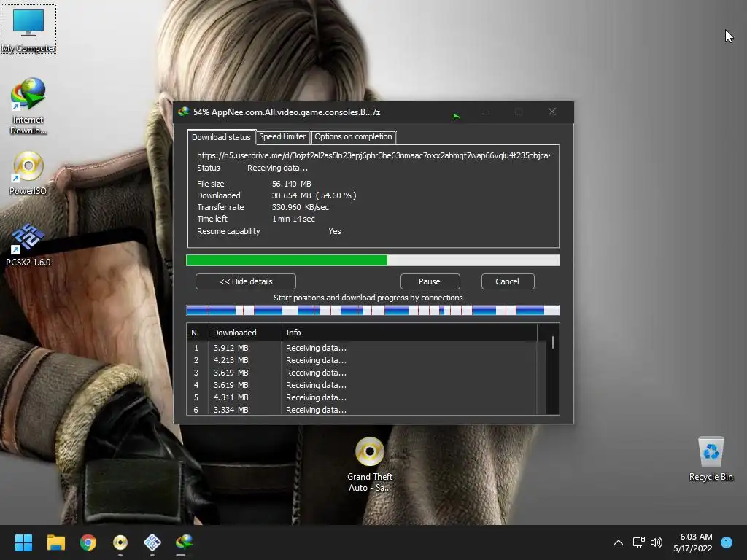The height and width of the screenshot is (560, 747).
Task: Switch to Internet Download Manager in taskbar
Action: 185,542
